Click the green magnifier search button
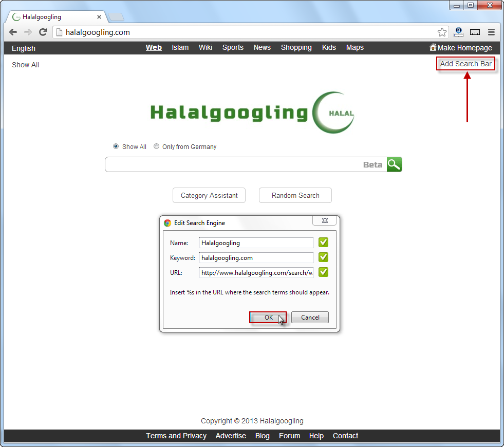The image size is (504, 447). tap(394, 164)
